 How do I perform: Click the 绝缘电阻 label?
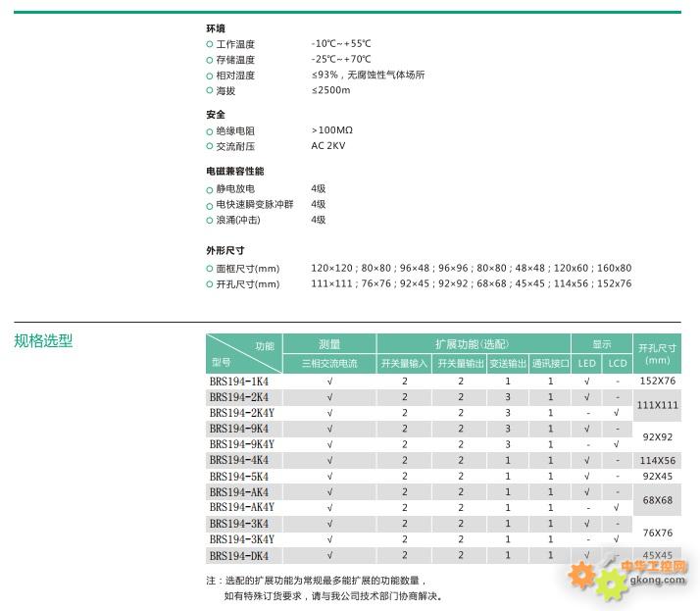235,130
